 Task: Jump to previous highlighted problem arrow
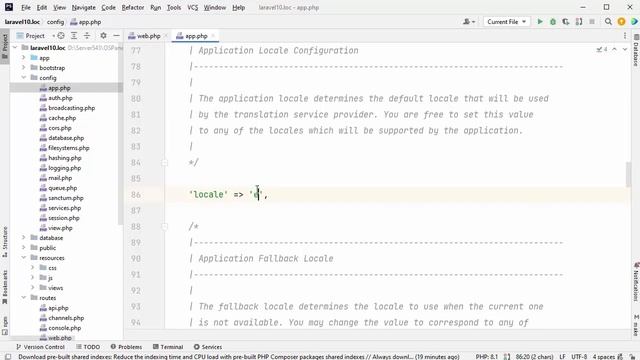click(614, 49)
